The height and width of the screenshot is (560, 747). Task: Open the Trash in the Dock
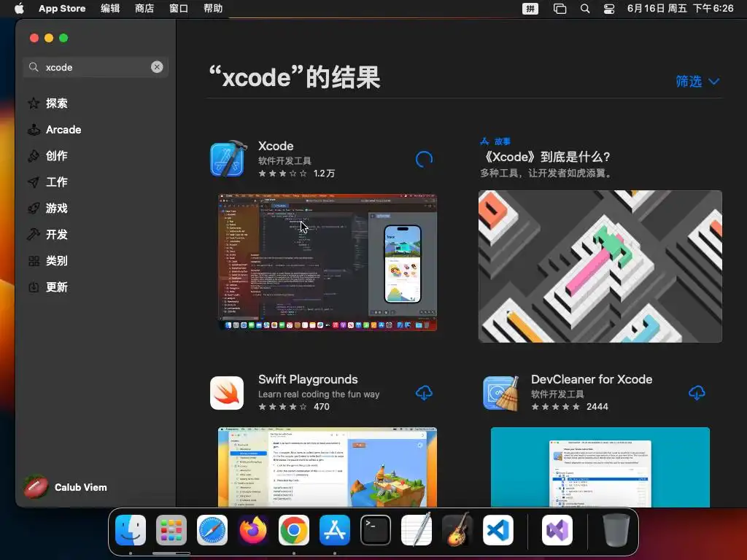pyautogui.click(x=616, y=530)
